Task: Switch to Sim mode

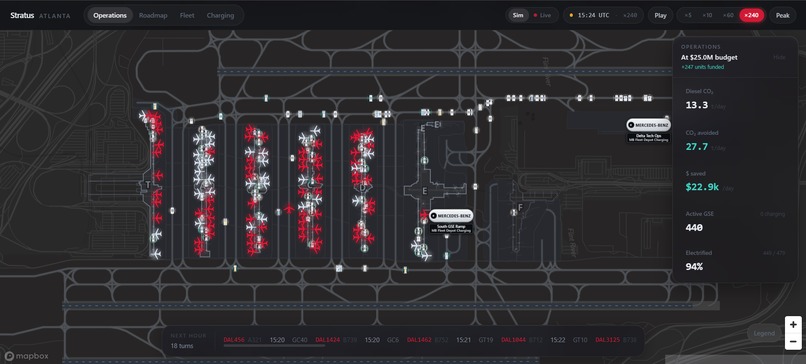Action: pyautogui.click(x=518, y=15)
